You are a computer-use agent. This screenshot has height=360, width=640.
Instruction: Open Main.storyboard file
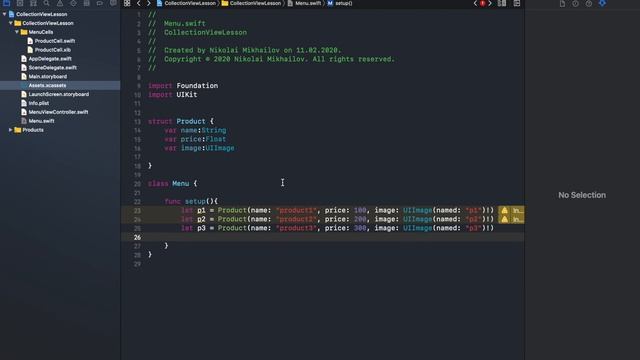(x=48, y=77)
